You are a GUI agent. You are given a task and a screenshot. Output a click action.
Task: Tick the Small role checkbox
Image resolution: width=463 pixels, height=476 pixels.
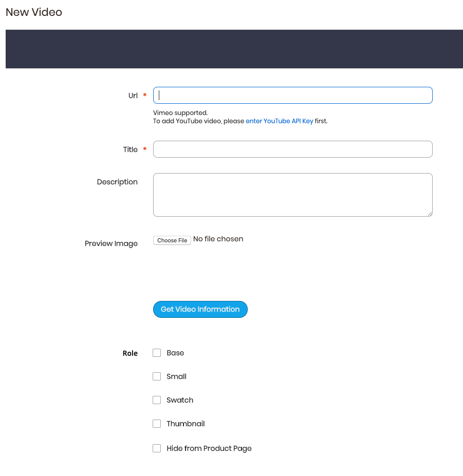157,376
